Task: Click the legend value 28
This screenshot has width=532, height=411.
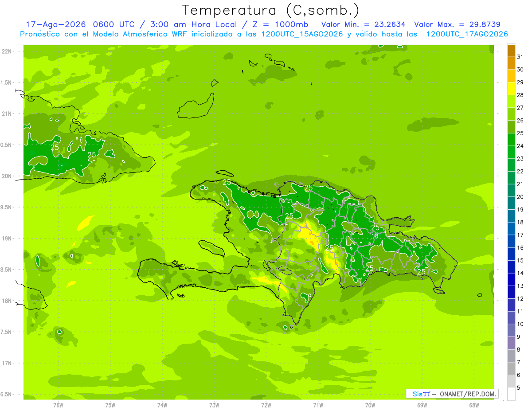Action: point(520,95)
